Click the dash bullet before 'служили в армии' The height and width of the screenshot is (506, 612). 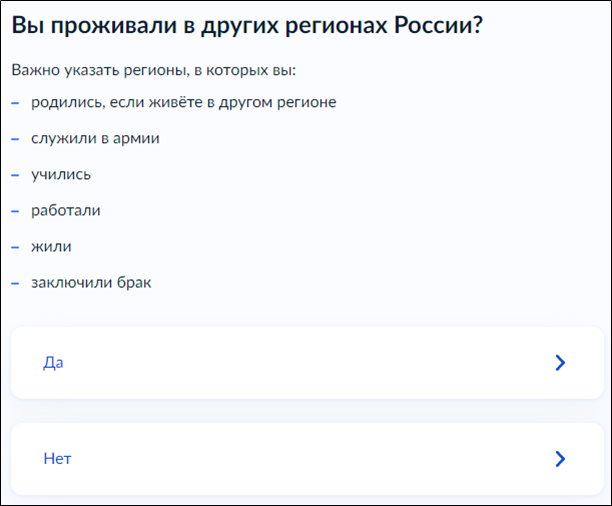tap(16, 139)
